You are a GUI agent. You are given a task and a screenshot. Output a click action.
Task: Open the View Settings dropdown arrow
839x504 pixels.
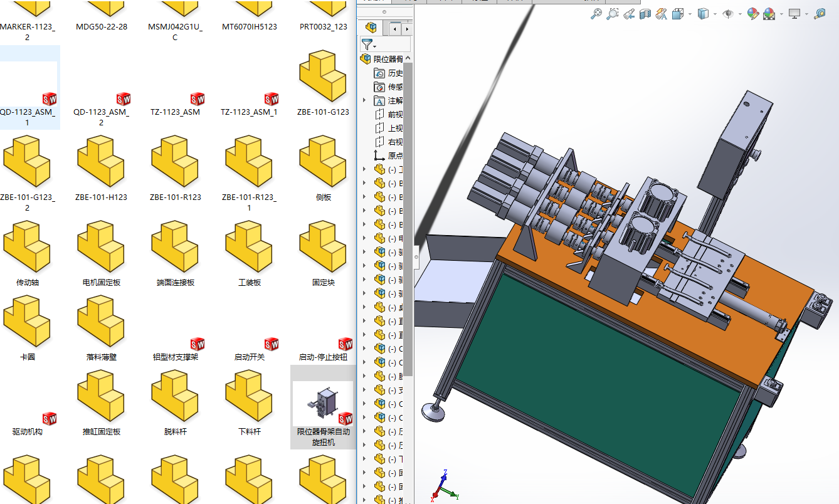(806, 14)
